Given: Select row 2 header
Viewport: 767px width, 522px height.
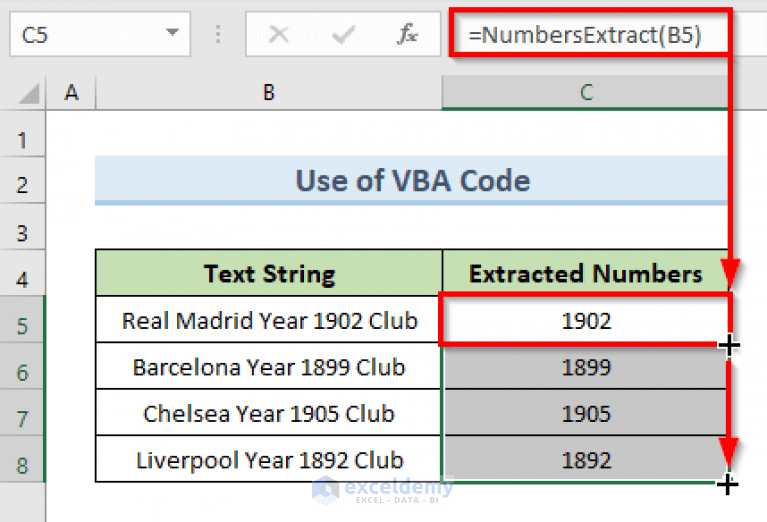Looking at the screenshot, I should coord(23,181).
